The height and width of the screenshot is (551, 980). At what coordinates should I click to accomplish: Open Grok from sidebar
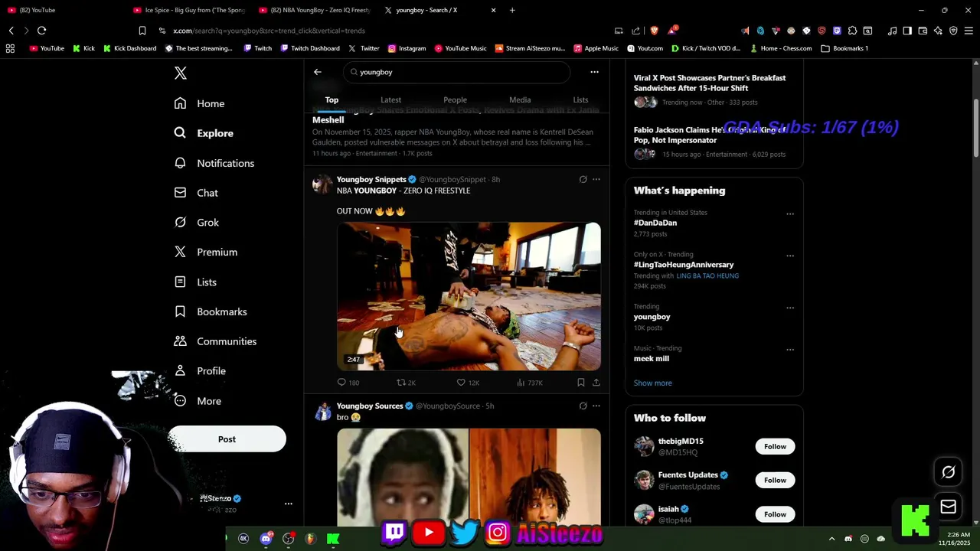click(197, 222)
